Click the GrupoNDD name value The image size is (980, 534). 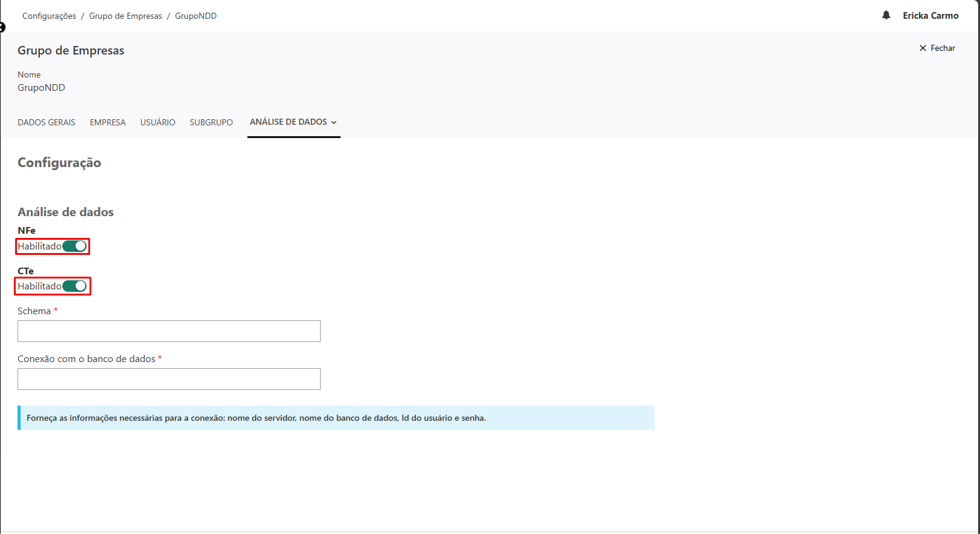(x=41, y=88)
